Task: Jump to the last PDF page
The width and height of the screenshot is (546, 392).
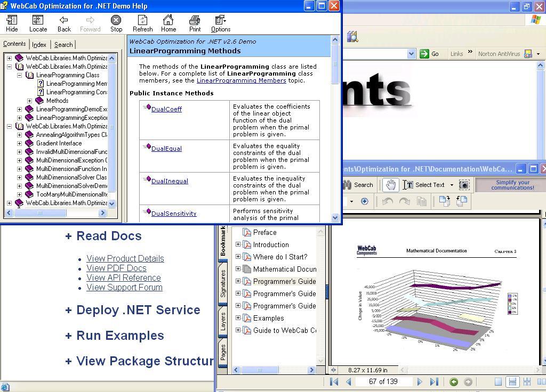Action: (434, 381)
